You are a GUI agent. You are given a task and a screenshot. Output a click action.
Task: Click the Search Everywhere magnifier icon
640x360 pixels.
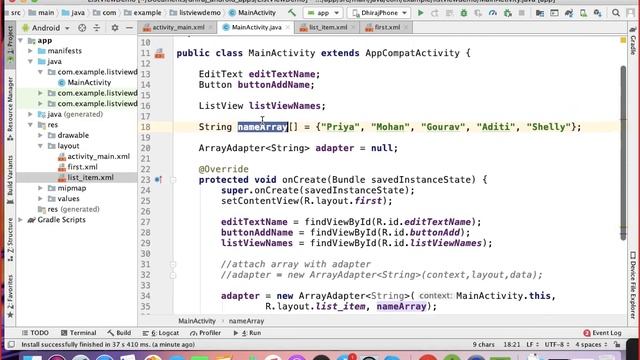(616, 13)
